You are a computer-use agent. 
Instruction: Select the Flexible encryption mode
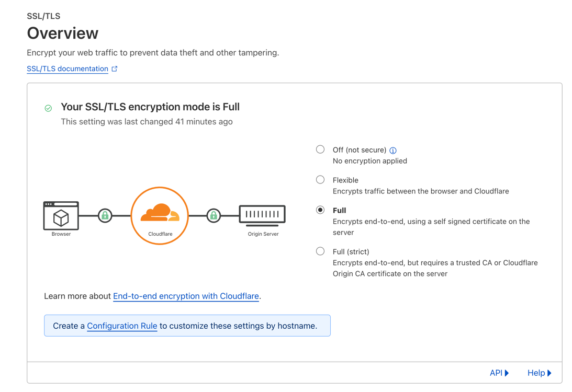click(x=320, y=179)
